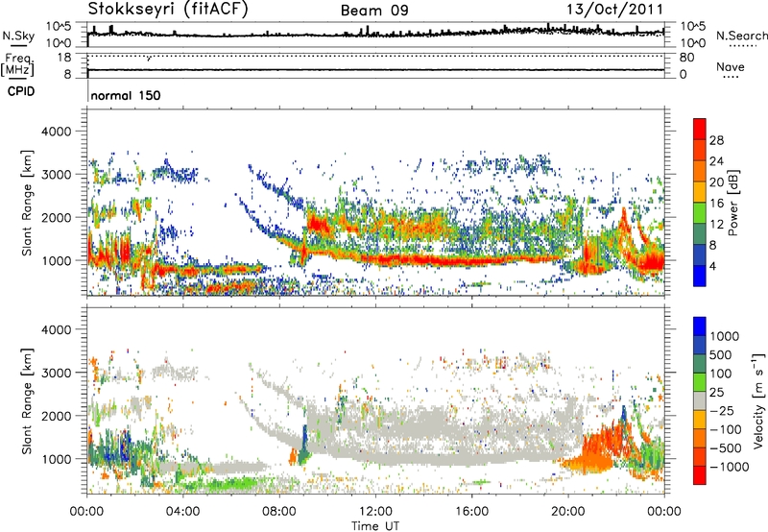Click the 1000 tick on velocity panel axis
This screenshot has width=768, height=532.
coord(56,459)
